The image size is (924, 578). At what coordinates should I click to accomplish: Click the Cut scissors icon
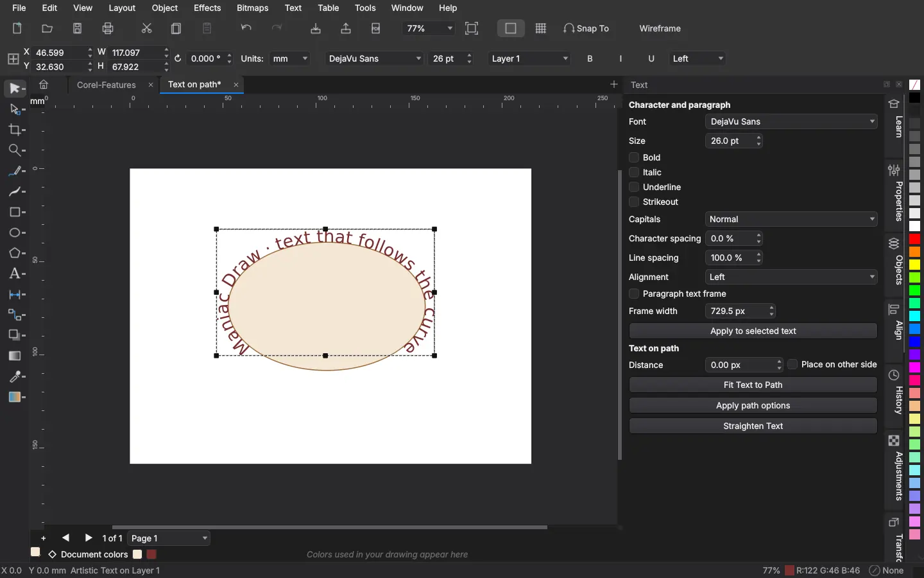tap(147, 29)
